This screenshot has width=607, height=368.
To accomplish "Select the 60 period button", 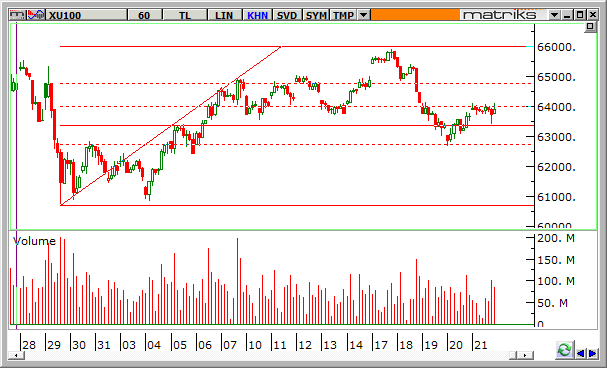I will [x=144, y=15].
